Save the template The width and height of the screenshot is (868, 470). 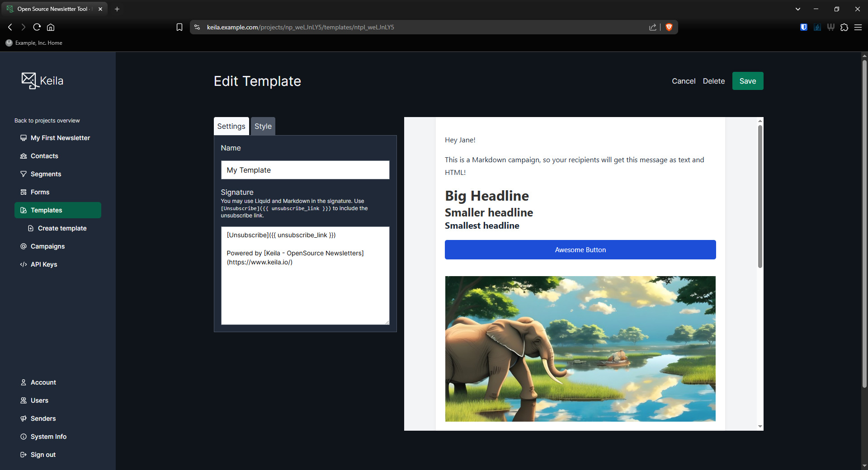point(747,81)
